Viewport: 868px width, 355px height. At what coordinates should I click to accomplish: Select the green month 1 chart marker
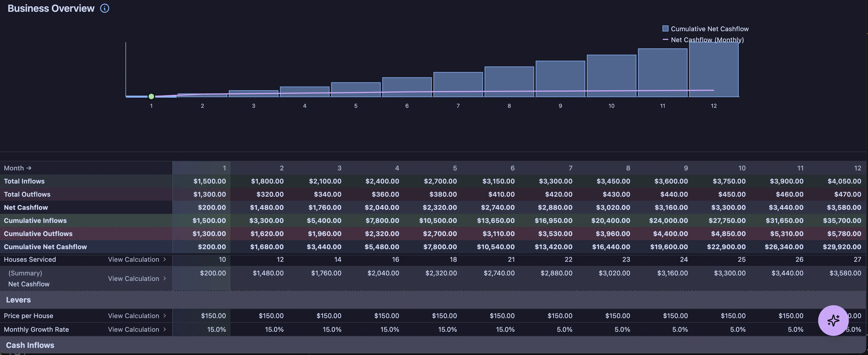coord(151,97)
